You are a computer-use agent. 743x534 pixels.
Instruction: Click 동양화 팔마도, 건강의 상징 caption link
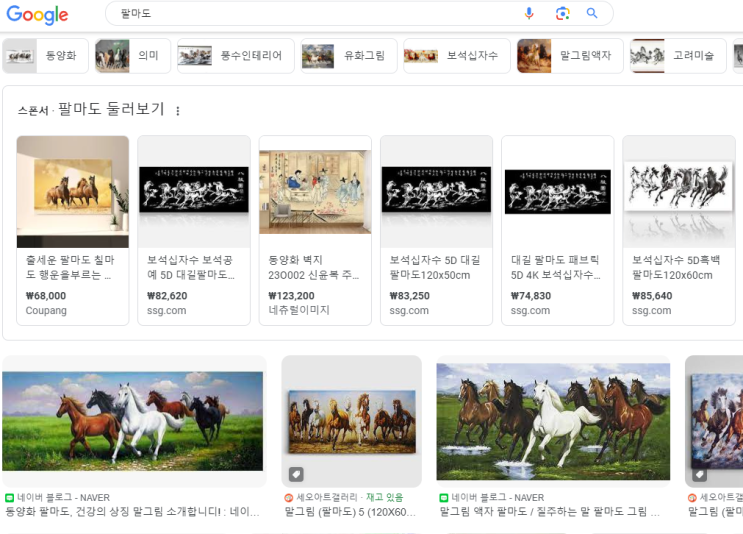132,512
